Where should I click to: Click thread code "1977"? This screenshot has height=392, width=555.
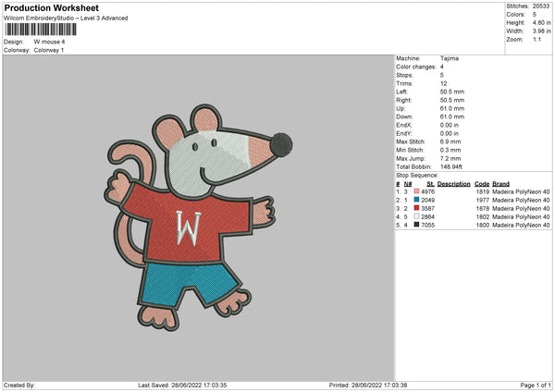click(483, 200)
